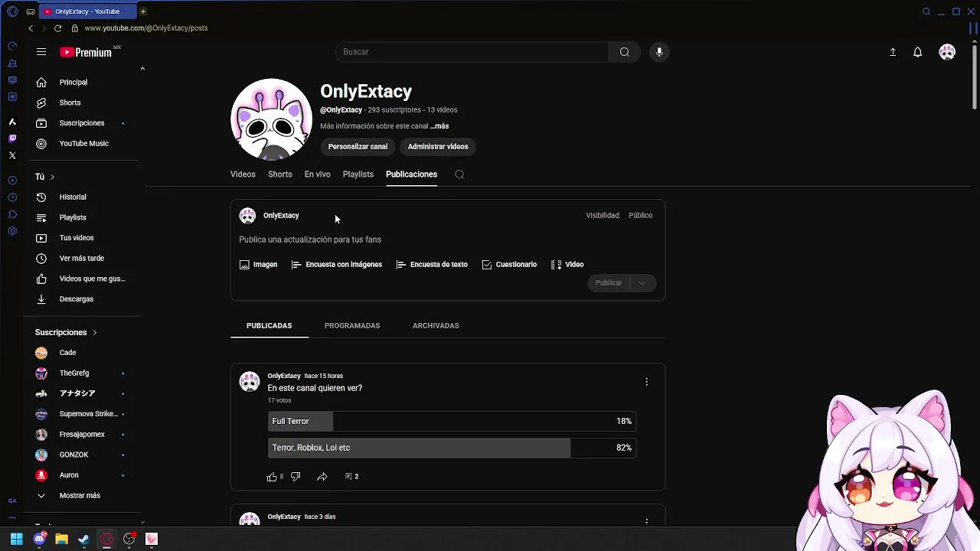The width and height of the screenshot is (980, 551).
Task: Open OBS Studio from the taskbar
Action: [129, 540]
